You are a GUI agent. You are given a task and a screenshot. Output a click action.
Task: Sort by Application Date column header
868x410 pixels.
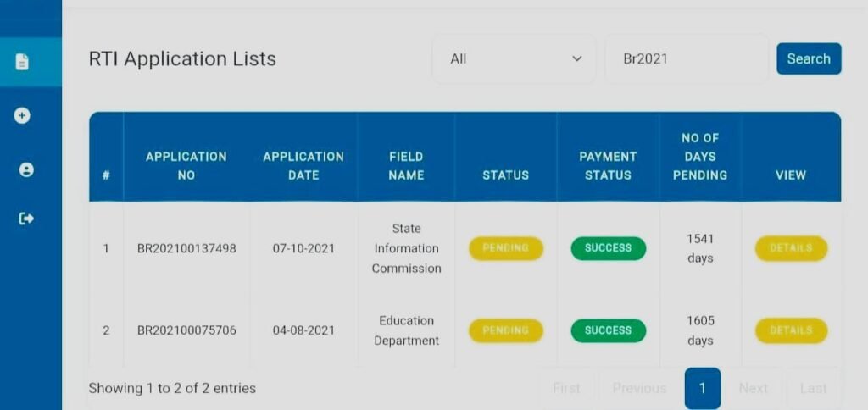[303, 165]
